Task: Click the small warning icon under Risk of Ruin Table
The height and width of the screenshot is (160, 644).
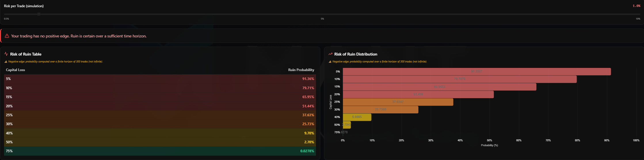Action: click(x=6, y=62)
